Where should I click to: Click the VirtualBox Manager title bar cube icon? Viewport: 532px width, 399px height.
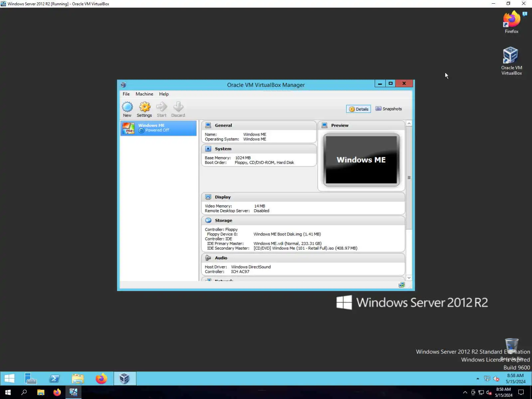(x=123, y=85)
